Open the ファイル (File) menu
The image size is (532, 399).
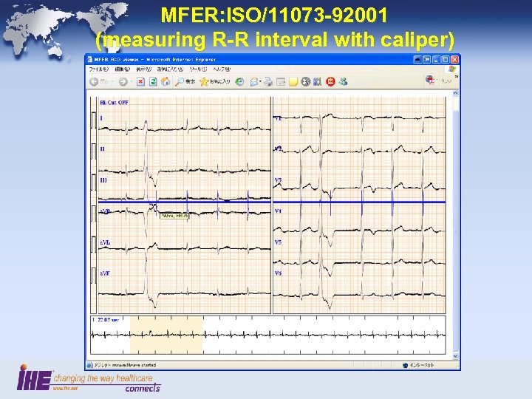[99, 69]
